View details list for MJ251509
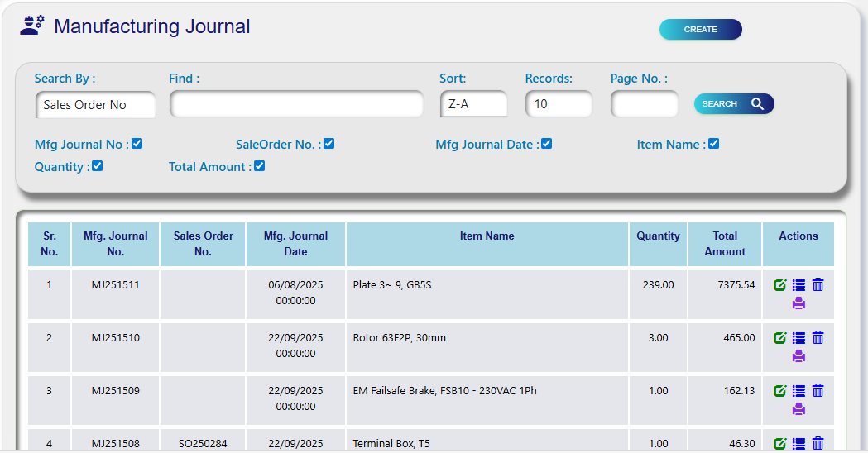The width and height of the screenshot is (868, 453). (798, 391)
